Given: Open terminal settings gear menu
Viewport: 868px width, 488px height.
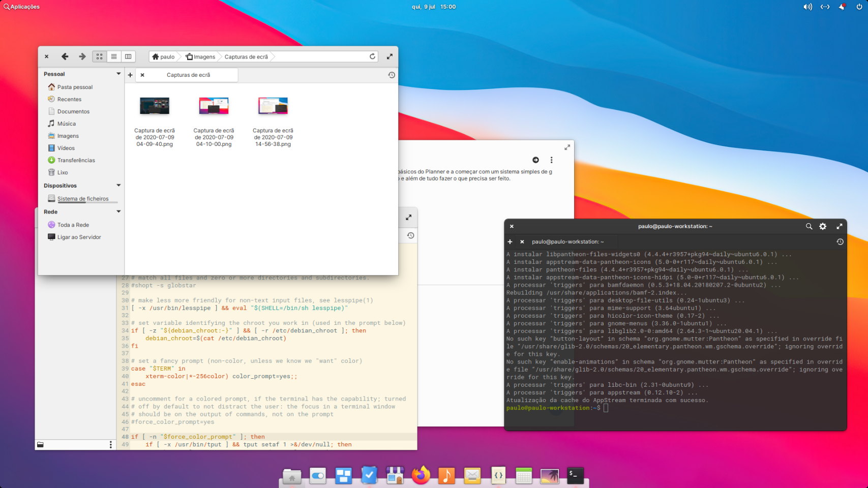Looking at the screenshot, I should click(x=823, y=226).
